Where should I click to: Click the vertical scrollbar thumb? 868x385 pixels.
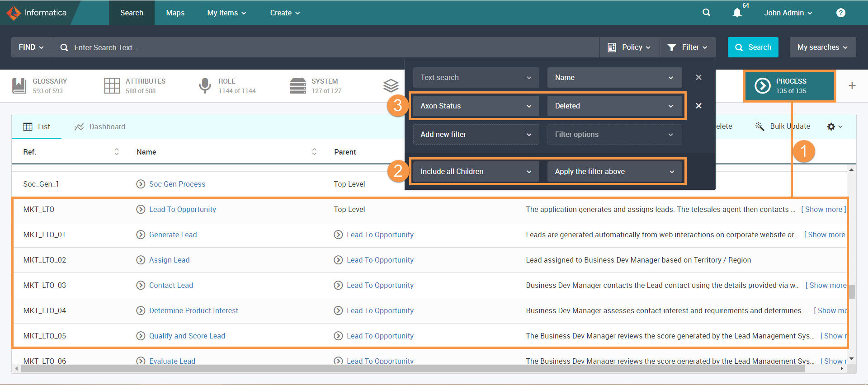pos(852,291)
